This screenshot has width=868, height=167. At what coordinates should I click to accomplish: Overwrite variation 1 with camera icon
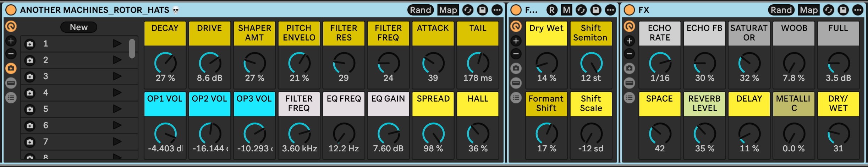30,44
